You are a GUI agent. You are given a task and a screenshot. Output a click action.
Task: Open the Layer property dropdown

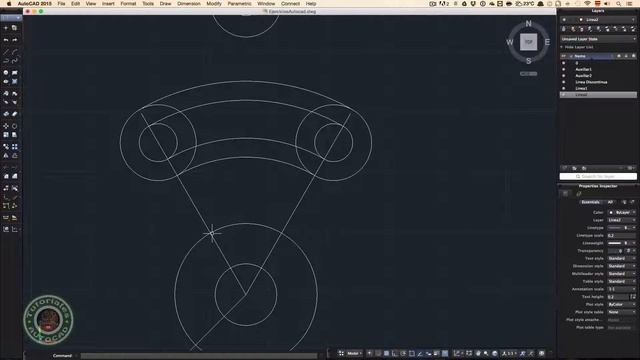(622, 220)
